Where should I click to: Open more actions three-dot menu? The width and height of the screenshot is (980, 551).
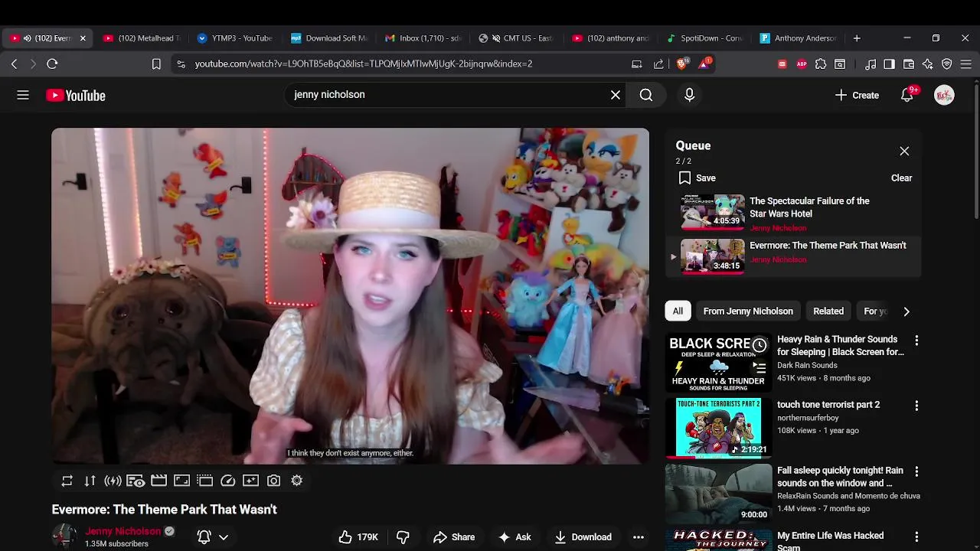click(x=639, y=537)
